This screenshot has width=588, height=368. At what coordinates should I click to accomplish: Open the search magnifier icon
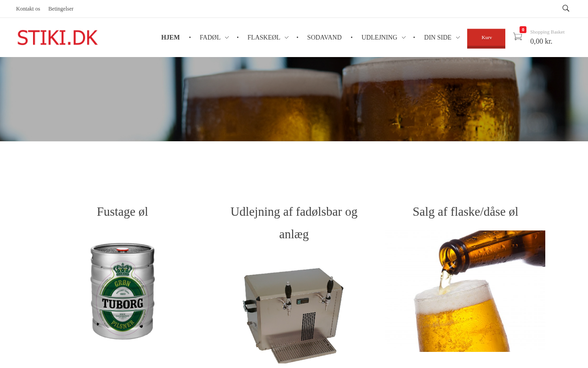click(x=565, y=8)
